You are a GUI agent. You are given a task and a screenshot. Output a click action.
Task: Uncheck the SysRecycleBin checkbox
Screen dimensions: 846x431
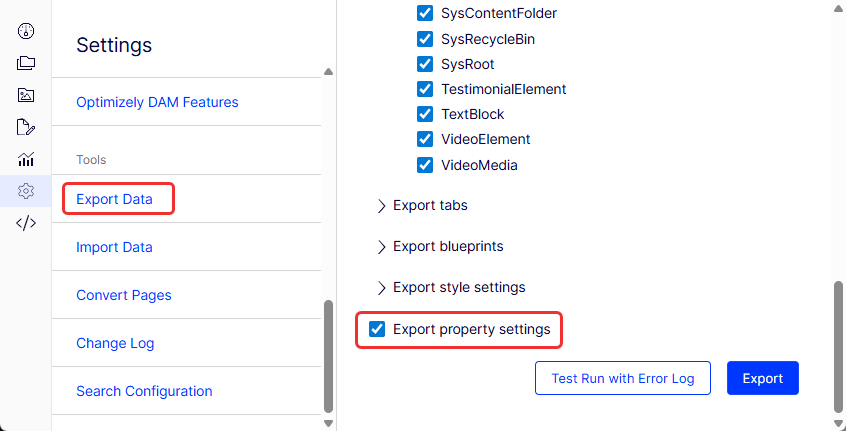425,39
